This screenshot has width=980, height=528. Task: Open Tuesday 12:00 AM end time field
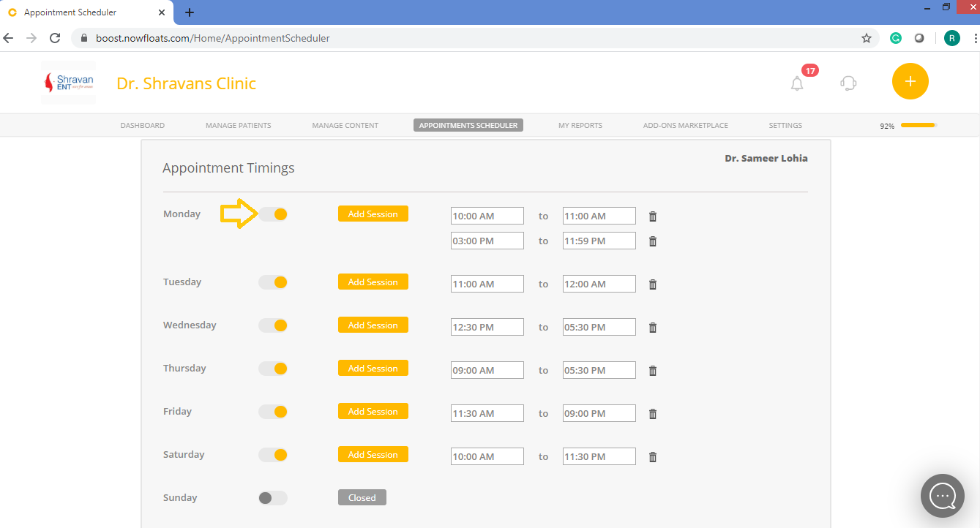pyautogui.click(x=599, y=284)
